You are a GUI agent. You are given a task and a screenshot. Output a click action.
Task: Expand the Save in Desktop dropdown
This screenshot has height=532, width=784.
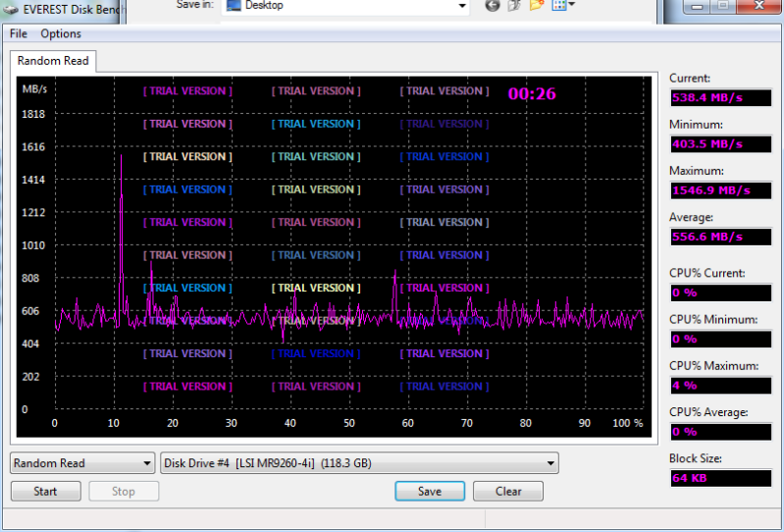pyautogui.click(x=462, y=6)
